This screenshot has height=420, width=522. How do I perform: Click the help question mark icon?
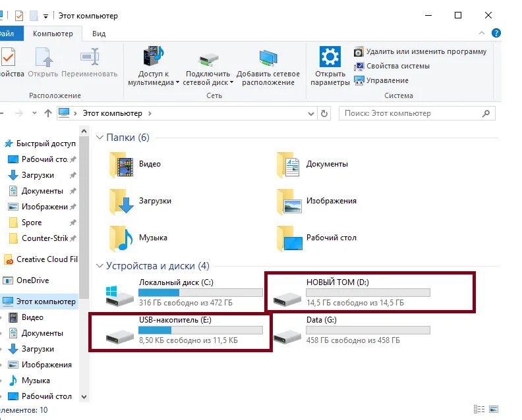(496, 33)
